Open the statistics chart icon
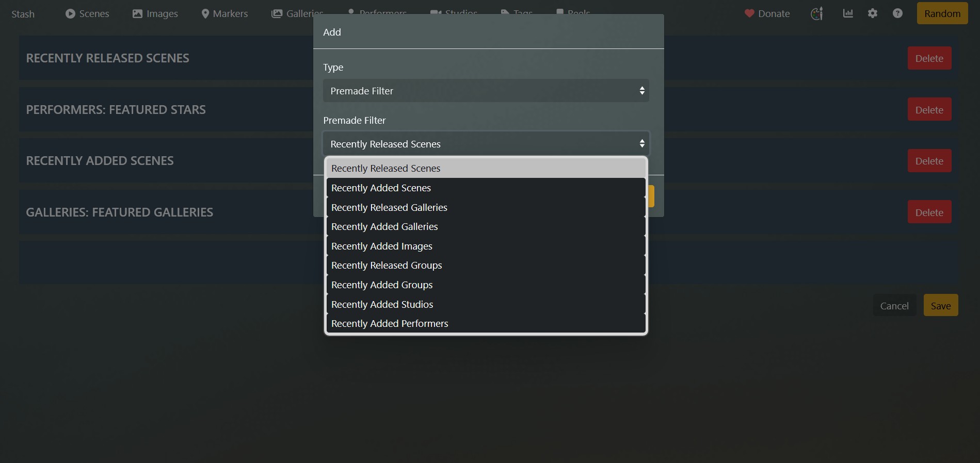Viewport: 980px width, 463px height. 848,13
